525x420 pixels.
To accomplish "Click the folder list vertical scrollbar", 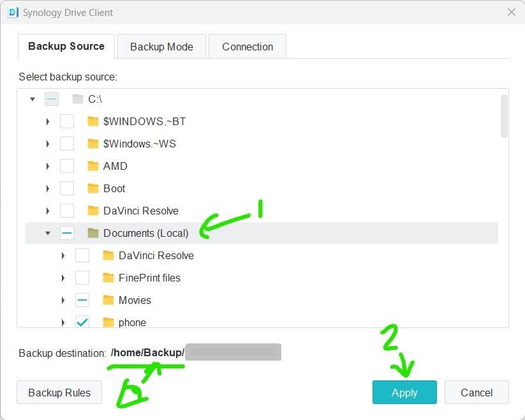I will click(504, 116).
